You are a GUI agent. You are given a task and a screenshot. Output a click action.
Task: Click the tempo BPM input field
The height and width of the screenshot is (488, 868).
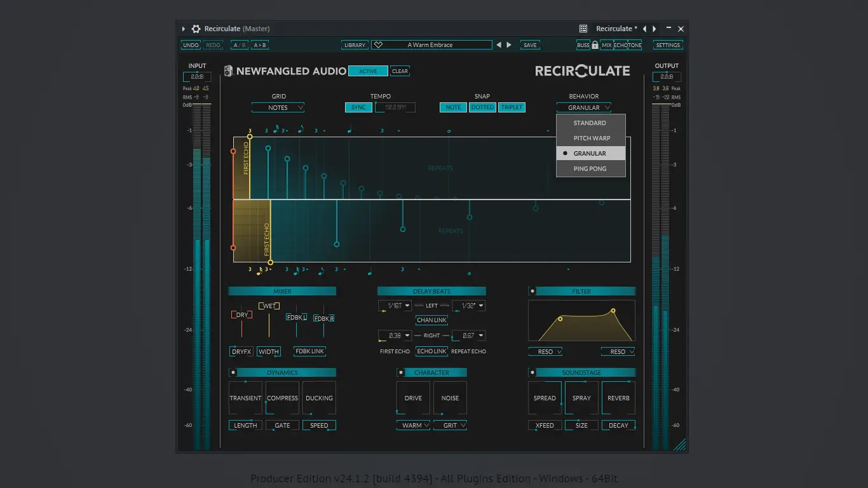coord(395,107)
